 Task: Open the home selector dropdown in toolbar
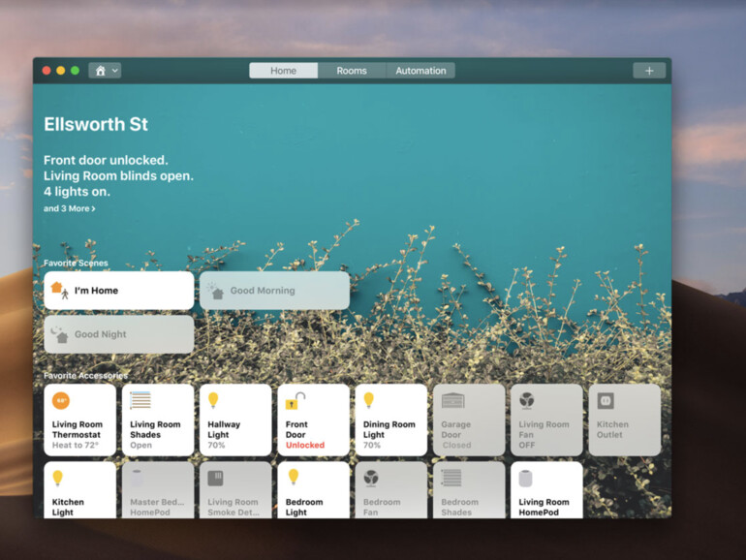105,71
